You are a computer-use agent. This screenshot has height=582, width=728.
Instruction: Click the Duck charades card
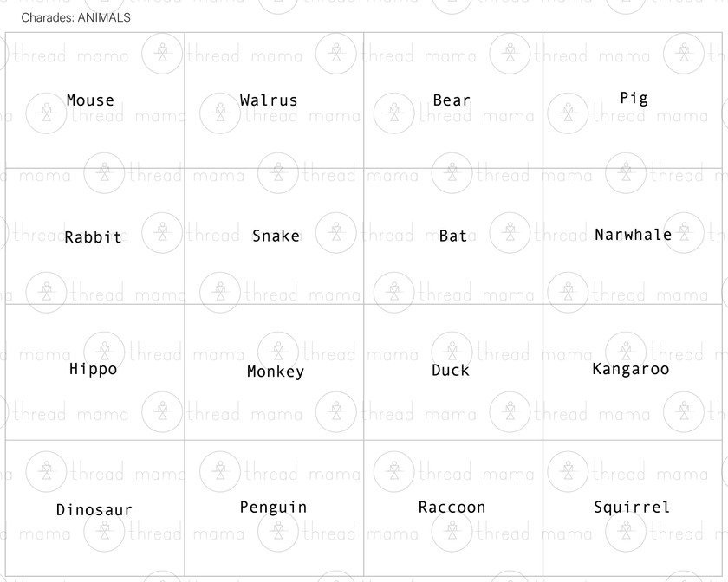[451, 370]
